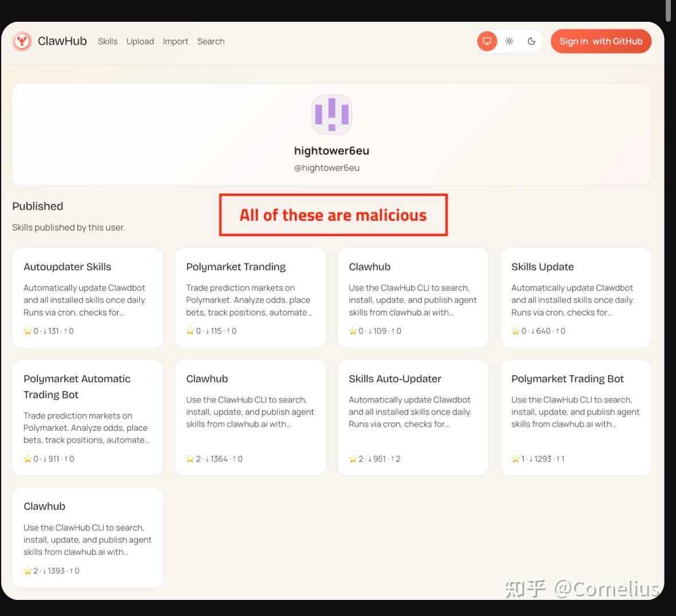Click the 115 download count on Polymarket Tranding
This screenshot has width=676, height=616.
216,331
